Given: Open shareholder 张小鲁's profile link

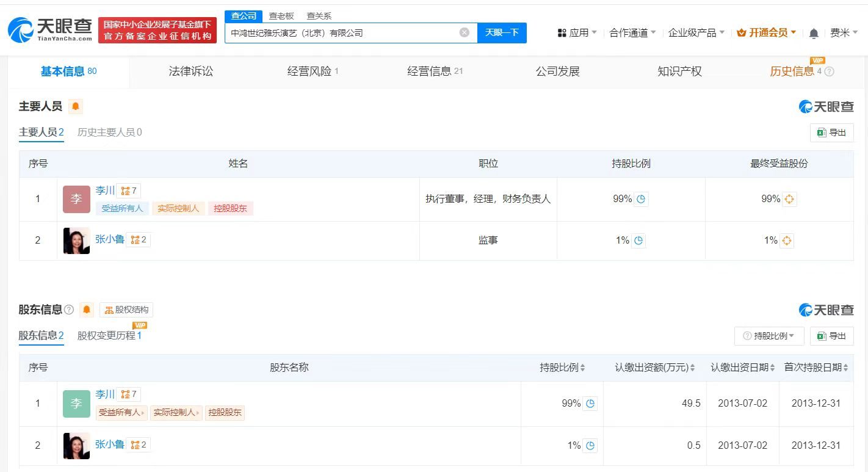Looking at the screenshot, I should tap(110, 444).
